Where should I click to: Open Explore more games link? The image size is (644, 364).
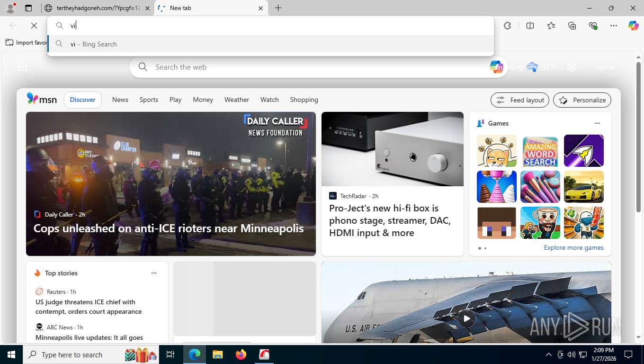pyautogui.click(x=573, y=247)
